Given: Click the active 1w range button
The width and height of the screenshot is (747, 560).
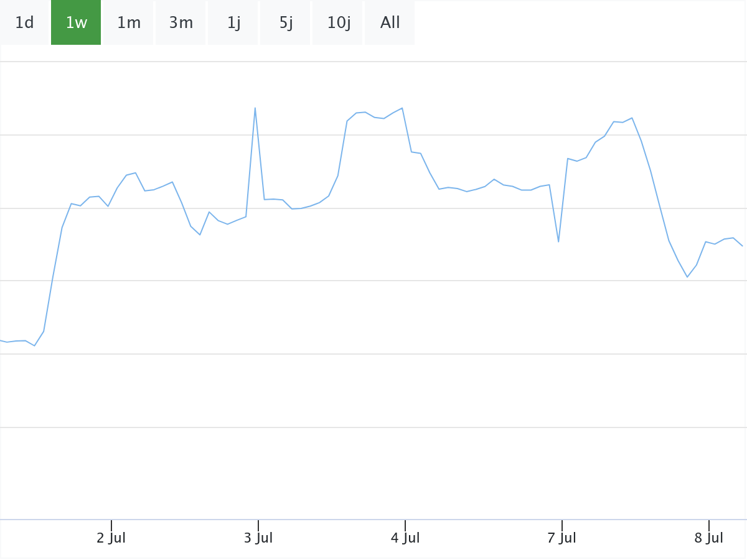Looking at the screenshot, I should point(76,23).
